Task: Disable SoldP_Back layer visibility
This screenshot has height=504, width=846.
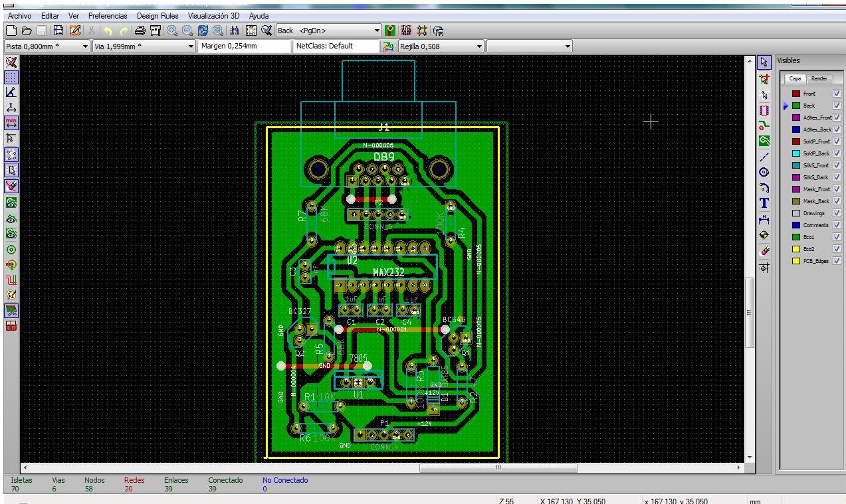Action: tap(837, 153)
